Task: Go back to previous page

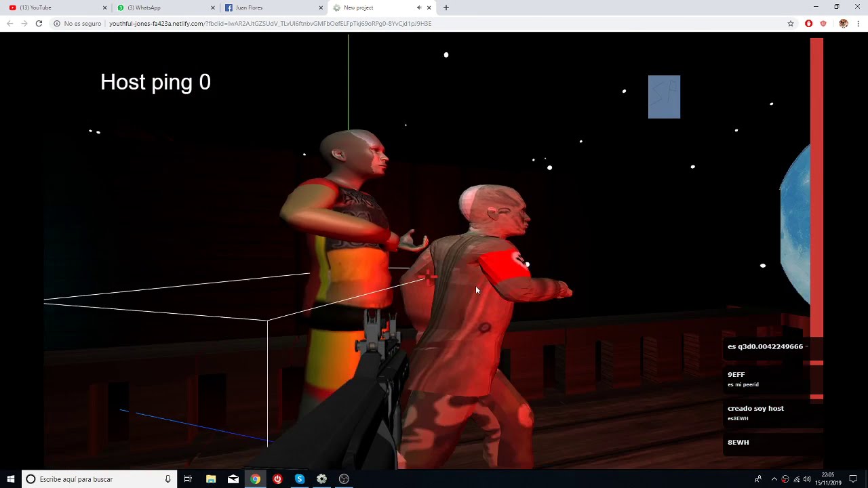Action: pyautogui.click(x=9, y=23)
